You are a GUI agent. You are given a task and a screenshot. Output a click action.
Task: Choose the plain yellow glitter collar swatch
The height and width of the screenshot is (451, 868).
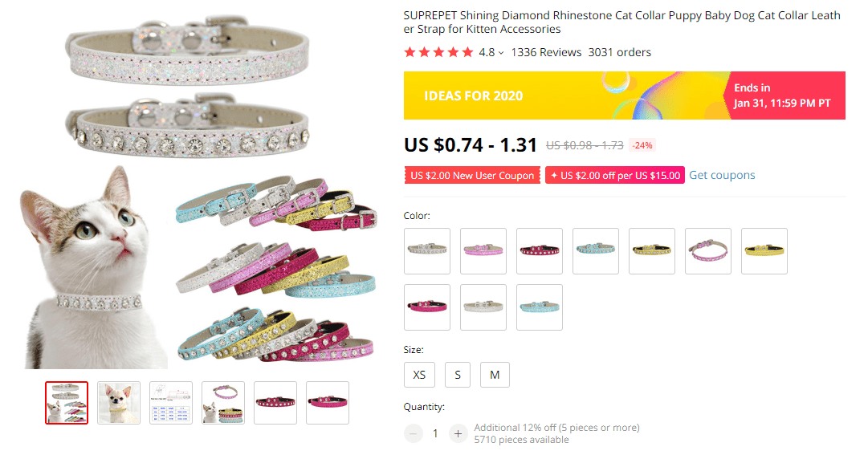click(764, 251)
